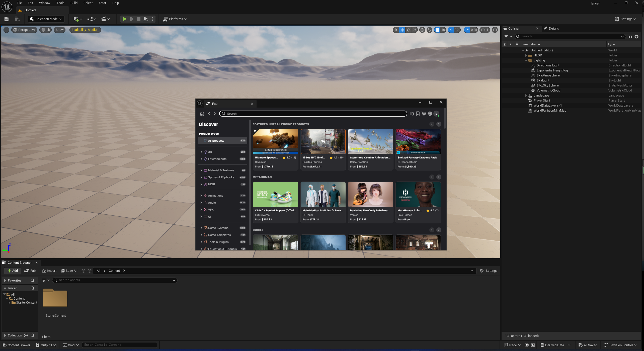Open the Platforms dropdown
Image resolution: width=644 pixels, height=351 pixels.
175,19
